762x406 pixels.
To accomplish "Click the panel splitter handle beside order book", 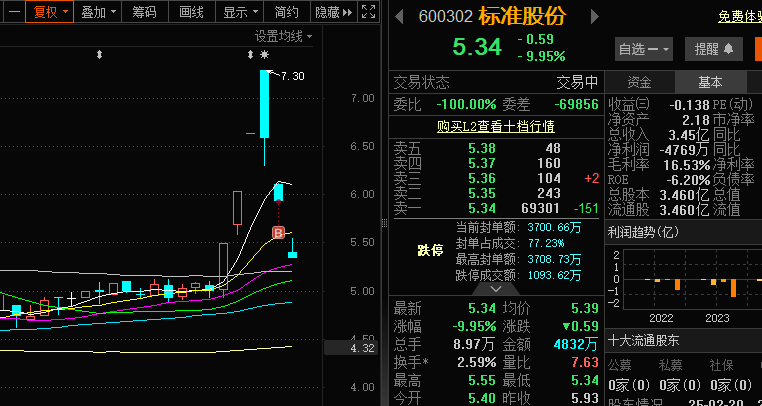I will click(384, 223).
